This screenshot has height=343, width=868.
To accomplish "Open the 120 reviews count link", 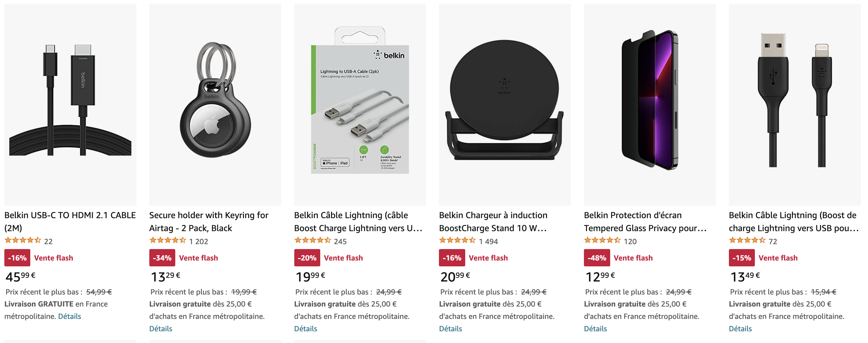I will 630,241.
